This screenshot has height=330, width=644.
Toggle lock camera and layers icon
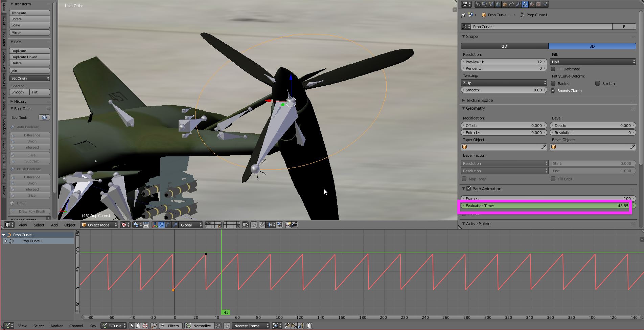(245, 225)
